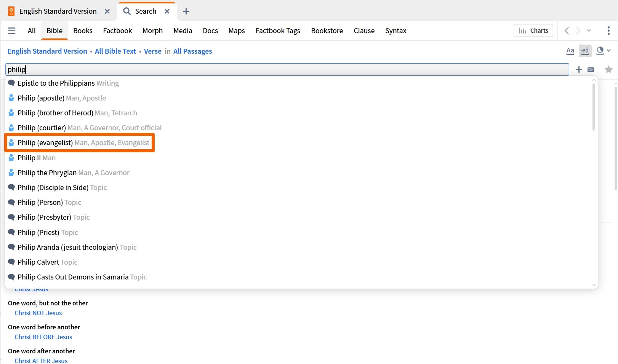Favorite this search with the star icon
The height and width of the screenshot is (364, 618).
pyautogui.click(x=608, y=70)
